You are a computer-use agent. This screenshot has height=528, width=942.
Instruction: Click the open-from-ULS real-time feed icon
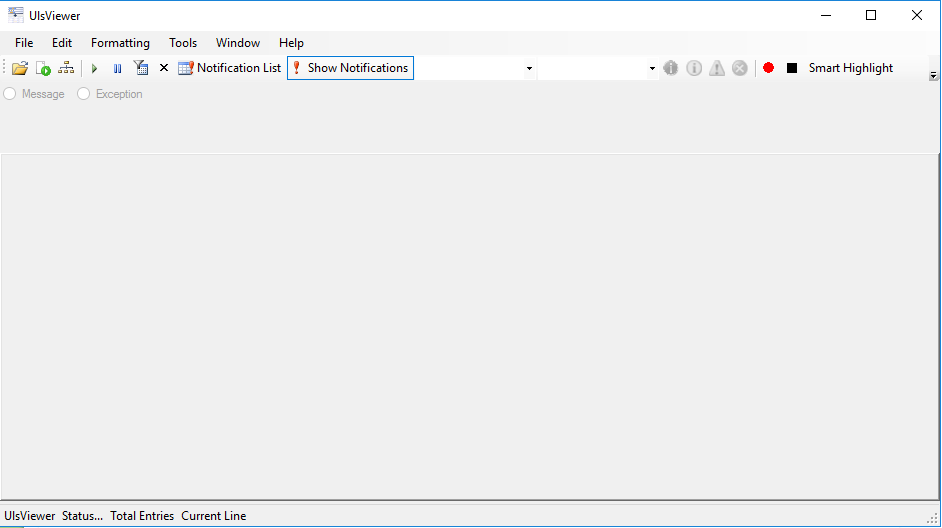pos(43,68)
